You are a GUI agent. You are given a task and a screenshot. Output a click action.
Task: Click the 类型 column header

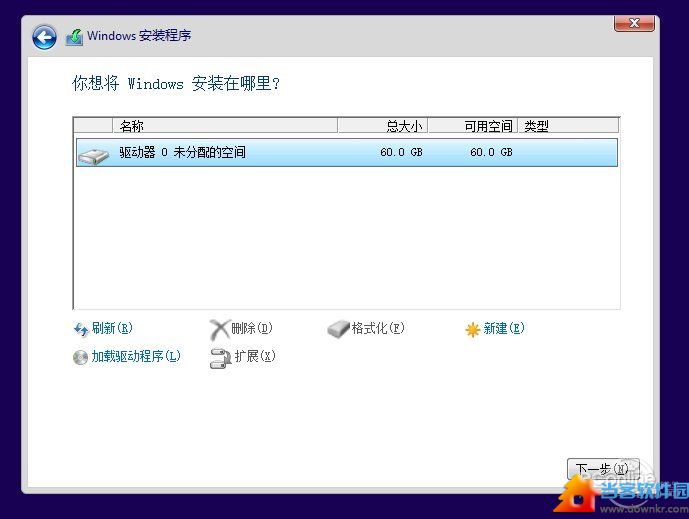(569, 126)
